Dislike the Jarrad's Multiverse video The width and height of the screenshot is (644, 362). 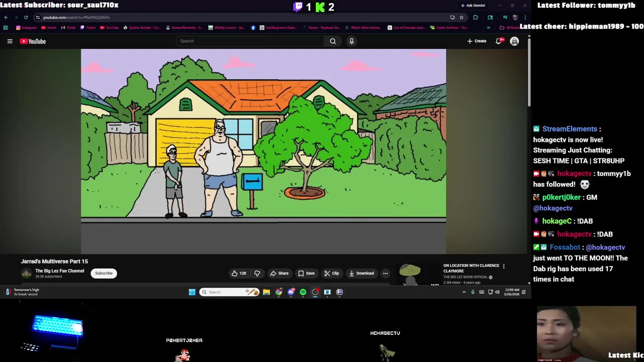coord(257,274)
